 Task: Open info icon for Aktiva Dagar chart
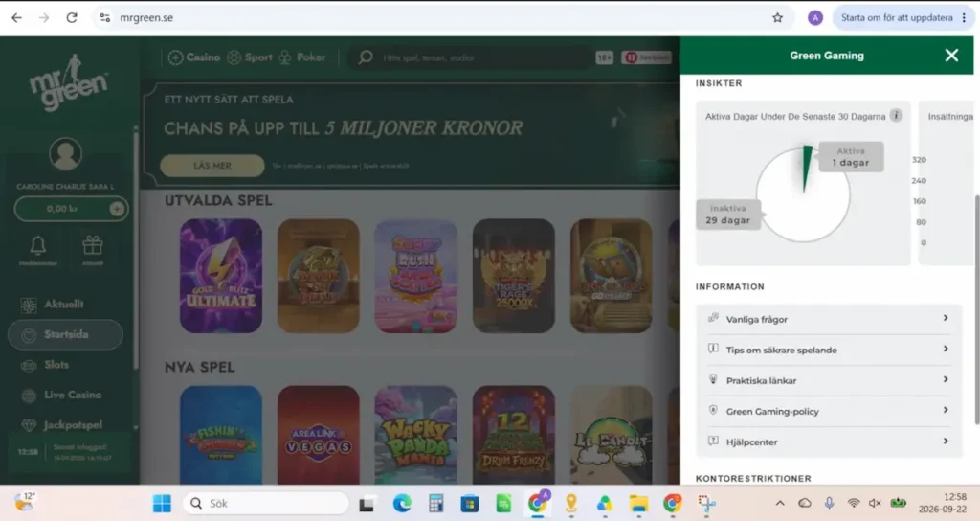[x=896, y=116]
